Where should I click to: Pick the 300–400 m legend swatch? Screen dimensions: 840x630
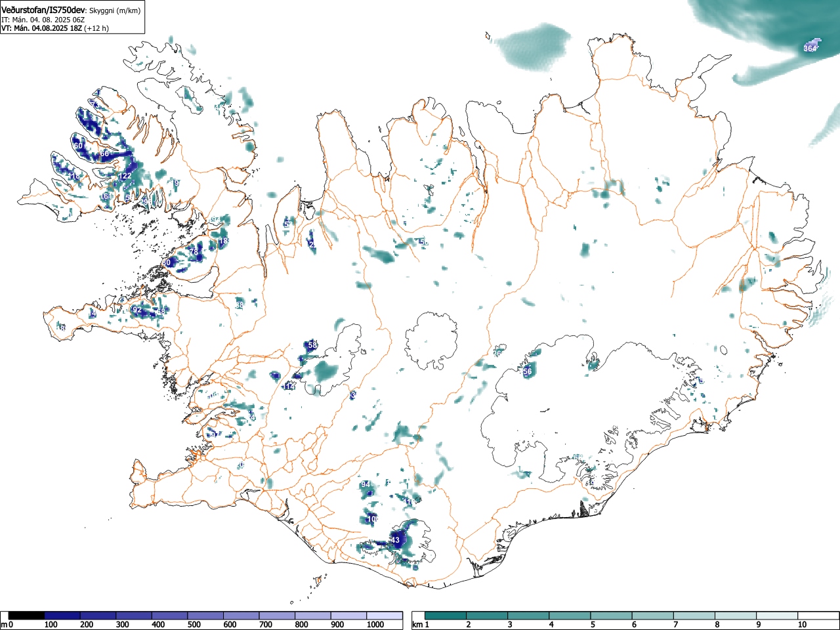(134, 616)
